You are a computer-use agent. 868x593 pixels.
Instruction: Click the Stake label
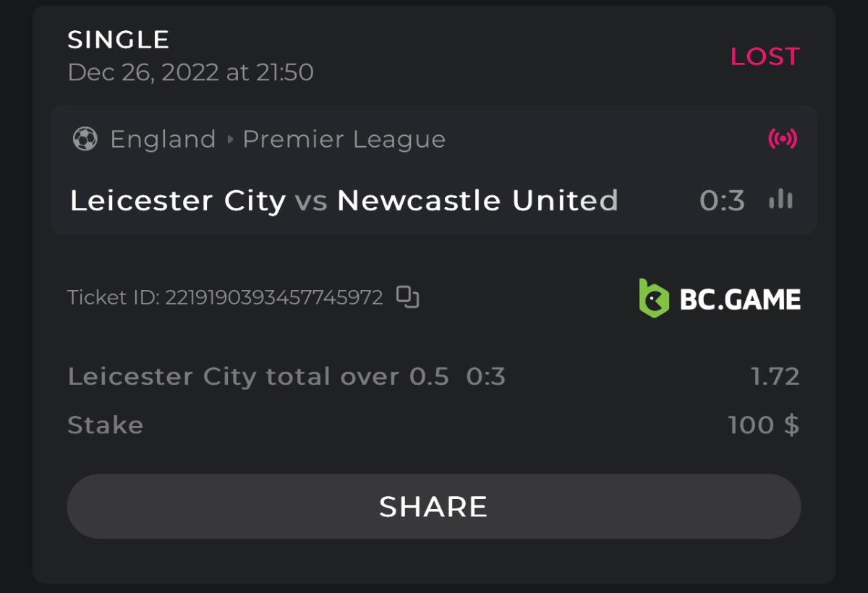point(106,425)
